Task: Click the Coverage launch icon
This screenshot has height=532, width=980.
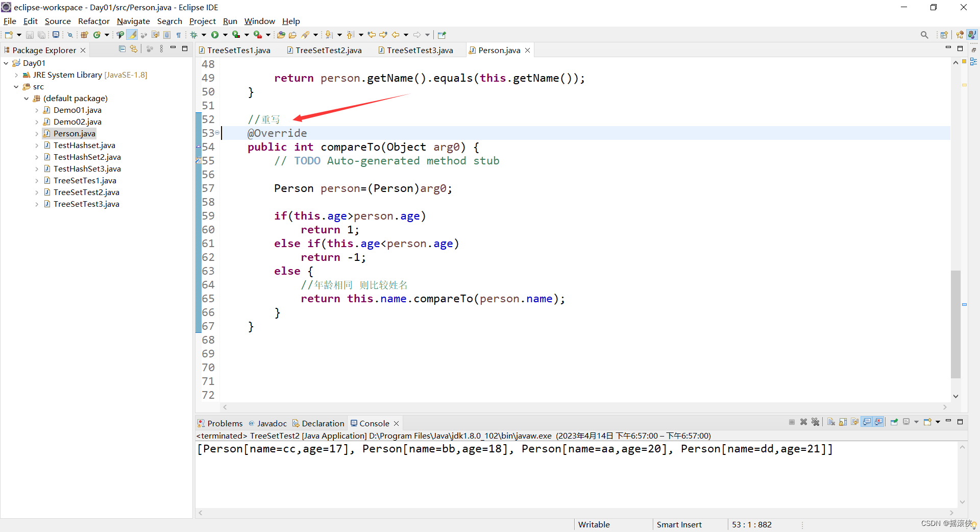Action: [236, 35]
